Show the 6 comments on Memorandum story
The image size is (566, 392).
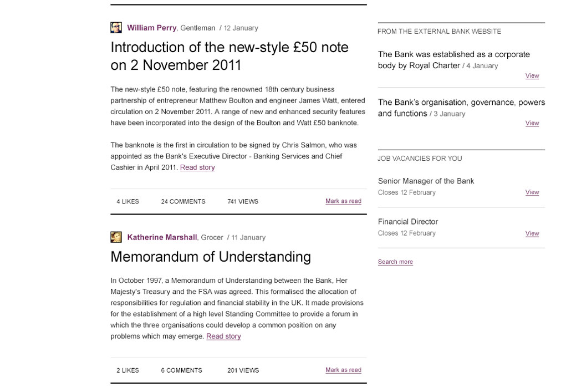click(x=182, y=370)
